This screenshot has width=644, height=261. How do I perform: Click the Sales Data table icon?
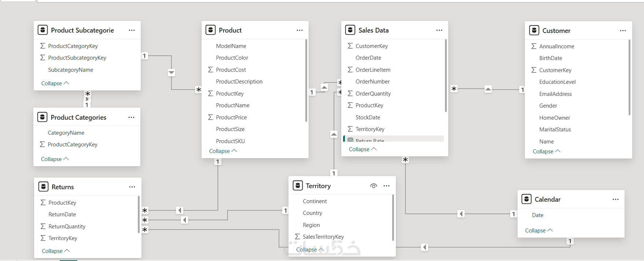[x=350, y=30]
